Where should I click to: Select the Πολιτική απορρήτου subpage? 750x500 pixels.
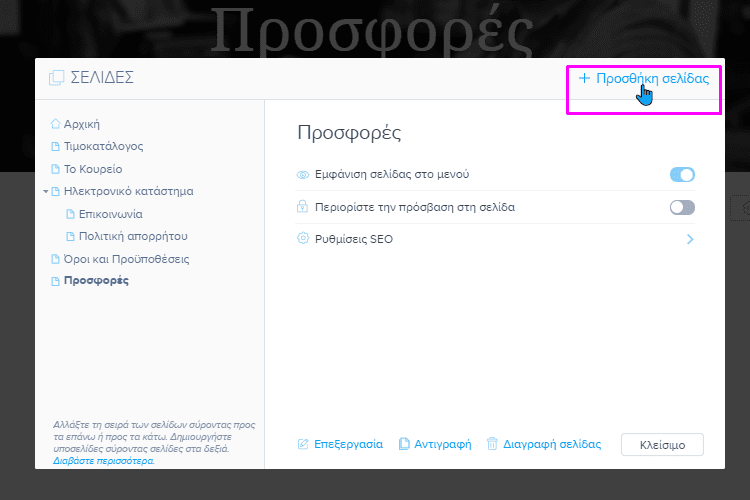click(x=133, y=236)
